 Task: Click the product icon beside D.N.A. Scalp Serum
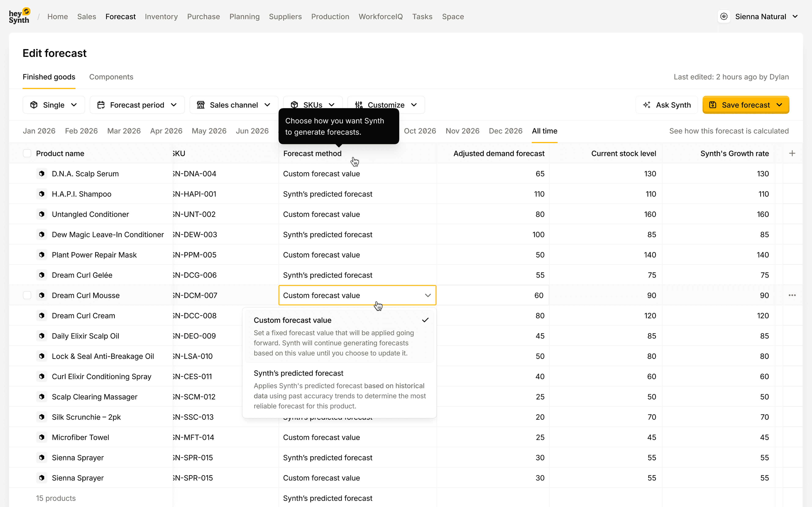42,174
